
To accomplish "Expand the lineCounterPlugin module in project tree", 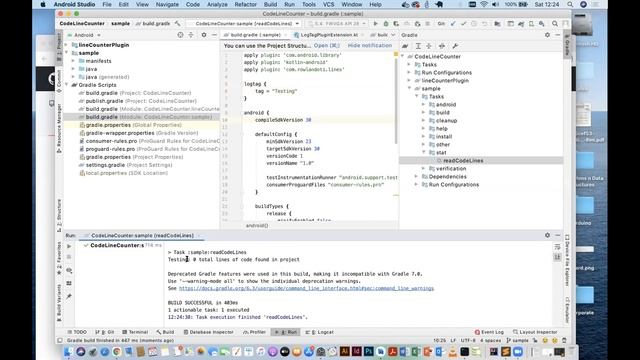I will coord(67,45).
